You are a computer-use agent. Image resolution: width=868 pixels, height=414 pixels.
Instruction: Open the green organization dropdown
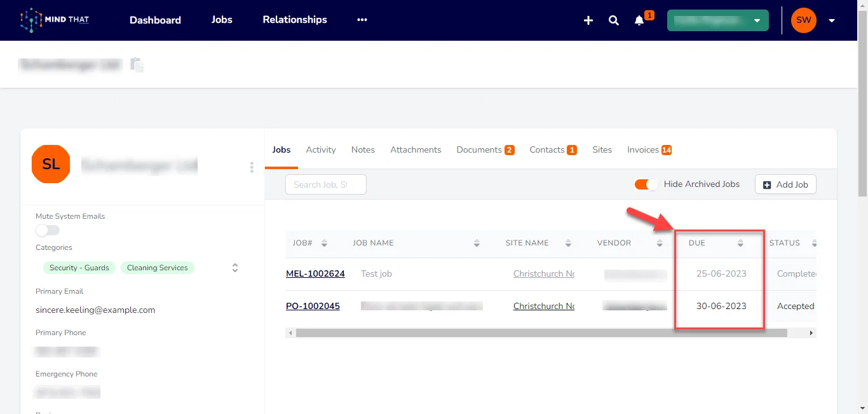pos(718,20)
